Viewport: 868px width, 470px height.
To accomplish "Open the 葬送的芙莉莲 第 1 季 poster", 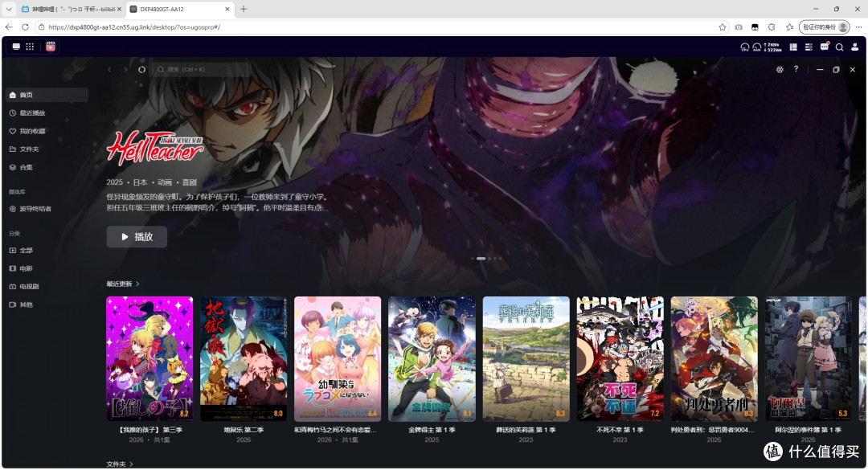I will [526, 359].
